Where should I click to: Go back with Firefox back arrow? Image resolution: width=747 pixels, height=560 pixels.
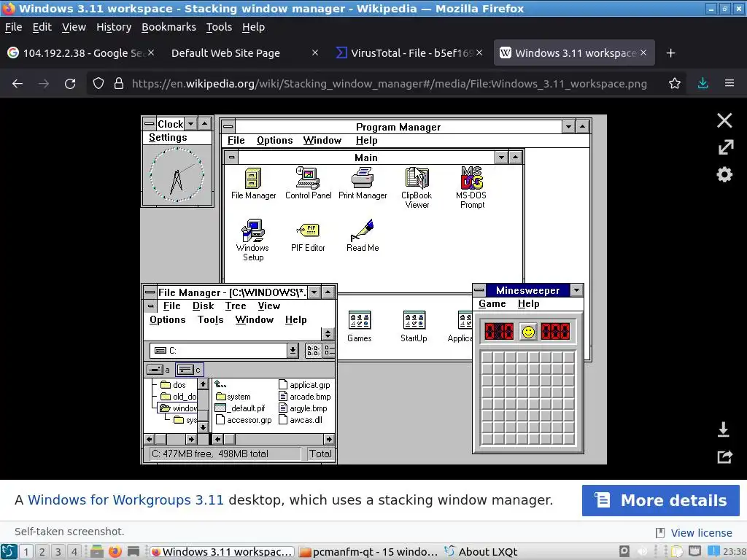pyautogui.click(x=18, y=84)
